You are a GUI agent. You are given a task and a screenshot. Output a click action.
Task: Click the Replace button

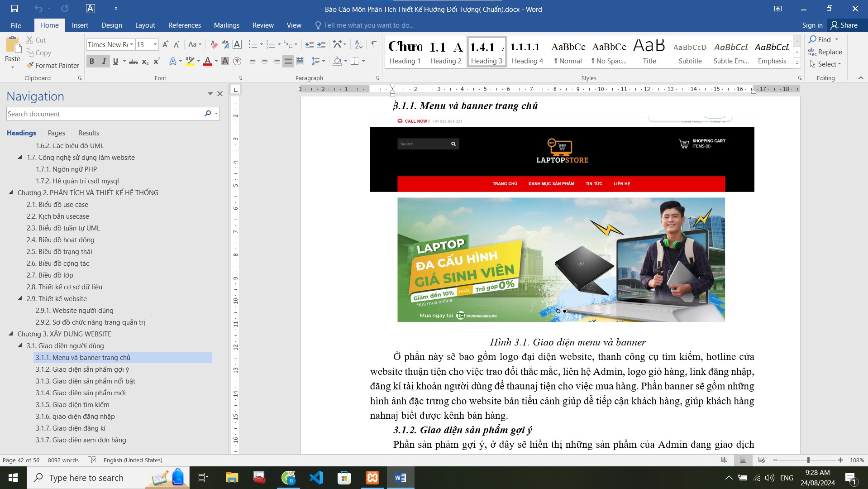click(825, 52)
